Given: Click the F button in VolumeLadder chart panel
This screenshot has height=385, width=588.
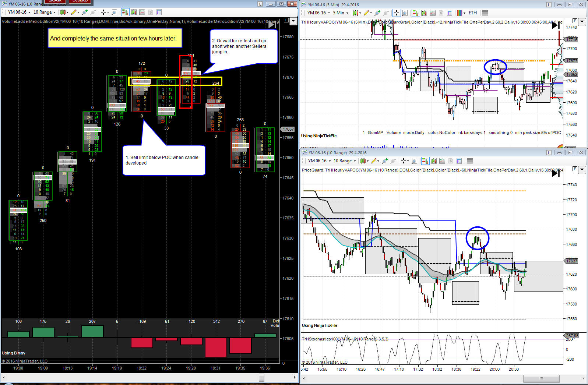Looking at the screenshot, I should click(x=286, y=20).
